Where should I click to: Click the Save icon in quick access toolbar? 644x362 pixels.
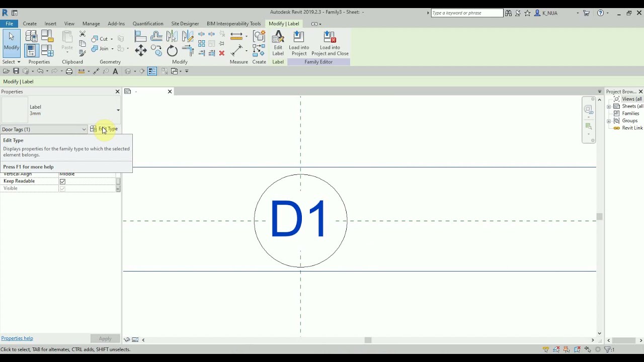[16, 71]
